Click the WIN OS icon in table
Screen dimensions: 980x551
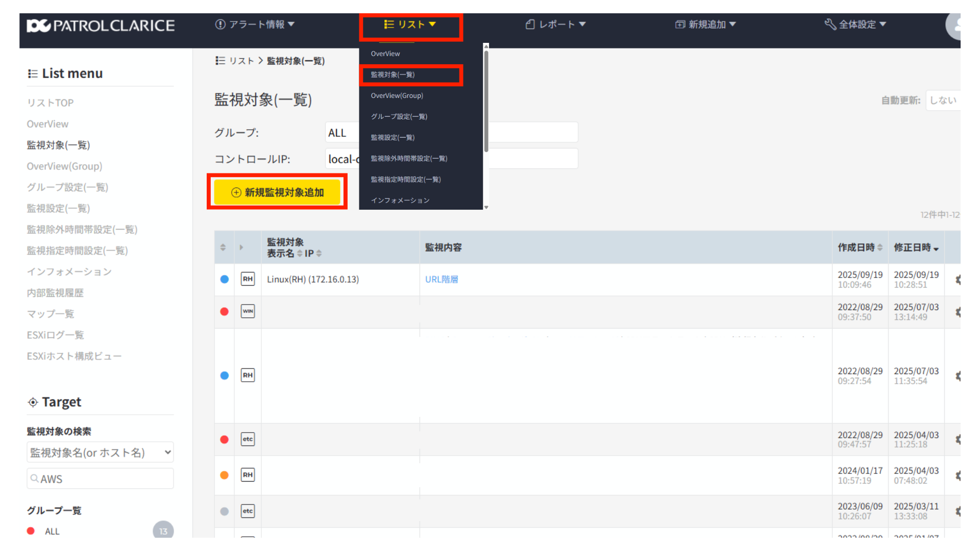248,311
